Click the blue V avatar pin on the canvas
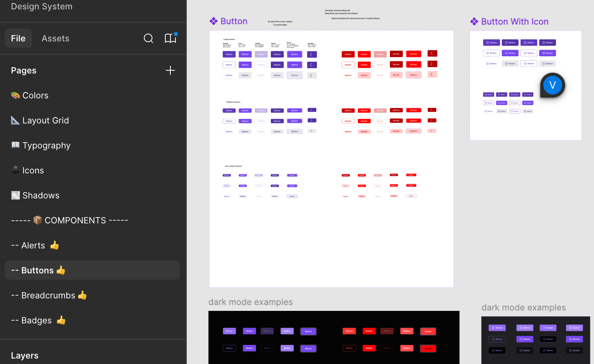Image resolution: width=594 pixels, height=364 pixels. 552,85
